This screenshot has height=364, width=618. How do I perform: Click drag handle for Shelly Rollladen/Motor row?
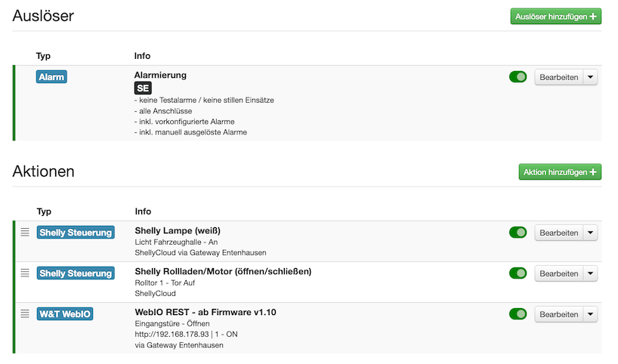click(x=25, y=273)
